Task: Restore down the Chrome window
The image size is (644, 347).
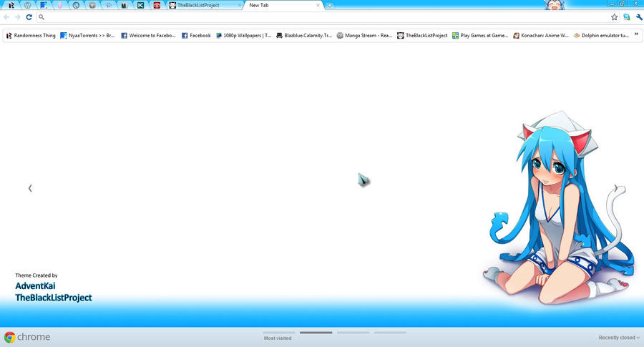Action: 623,4
